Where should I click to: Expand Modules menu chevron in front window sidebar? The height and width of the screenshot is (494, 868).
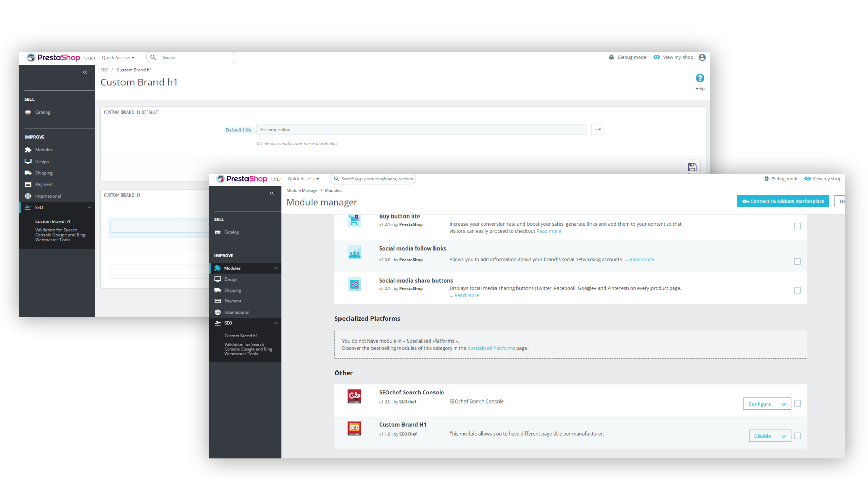[276, 268]
